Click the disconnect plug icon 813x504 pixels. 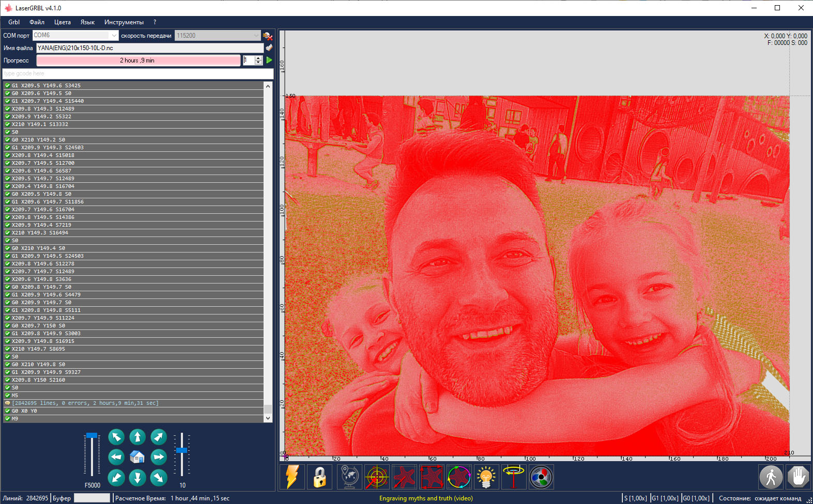(268, 36)
